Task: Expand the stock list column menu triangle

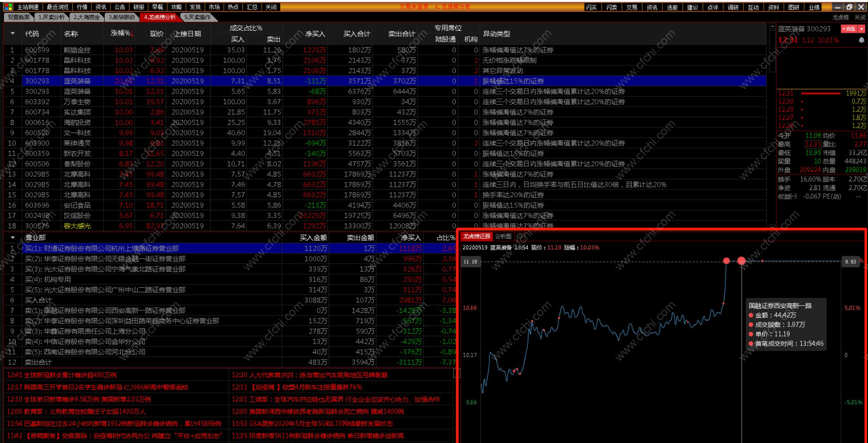Action: pyautogui.click(x=13, y=34)
